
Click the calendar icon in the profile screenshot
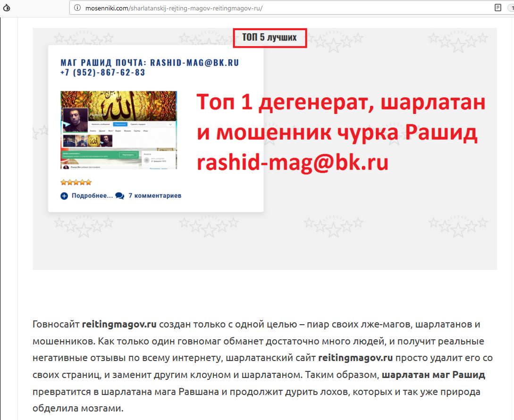(x=147, y=160)
